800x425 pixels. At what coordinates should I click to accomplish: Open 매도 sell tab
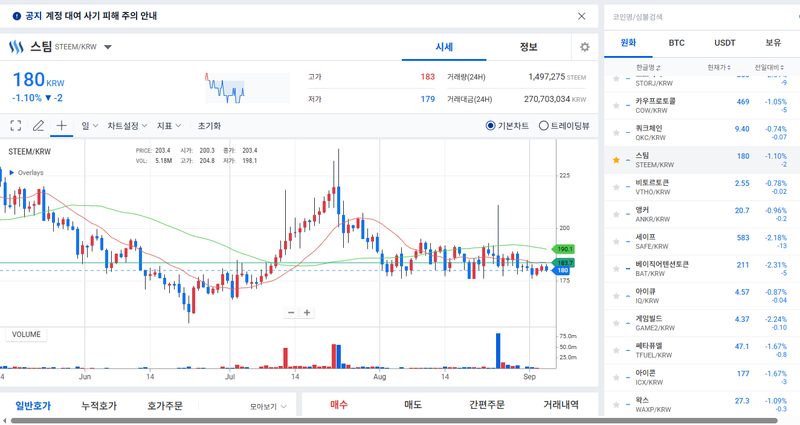pos(413,405)
